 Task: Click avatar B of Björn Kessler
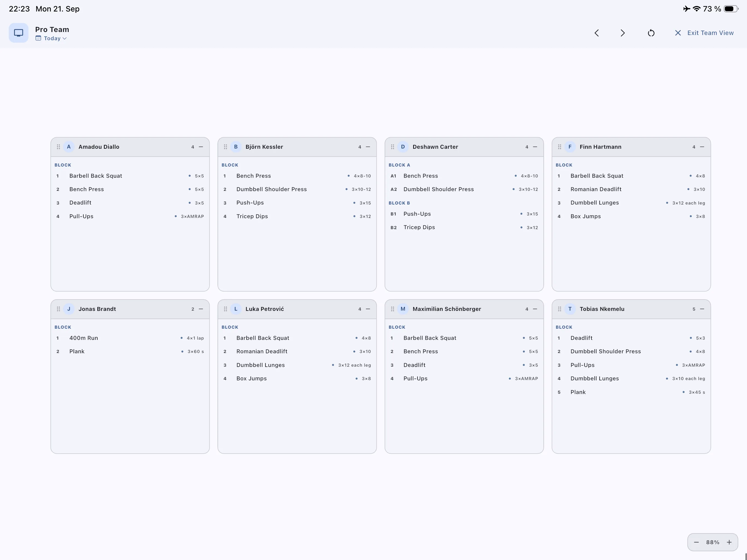tap(236, 147)
